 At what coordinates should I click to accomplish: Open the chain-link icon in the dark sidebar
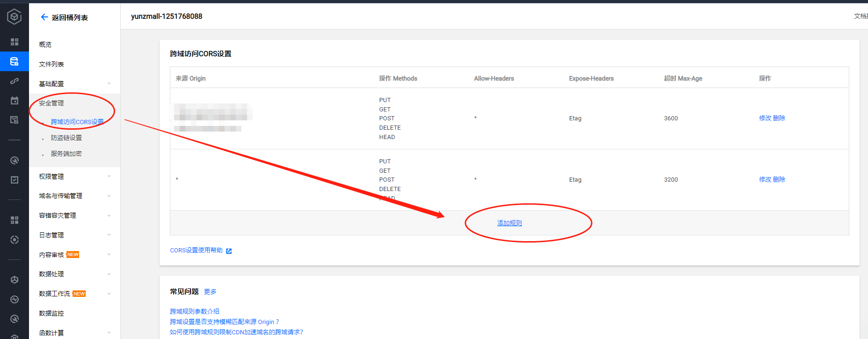point(15,81)
